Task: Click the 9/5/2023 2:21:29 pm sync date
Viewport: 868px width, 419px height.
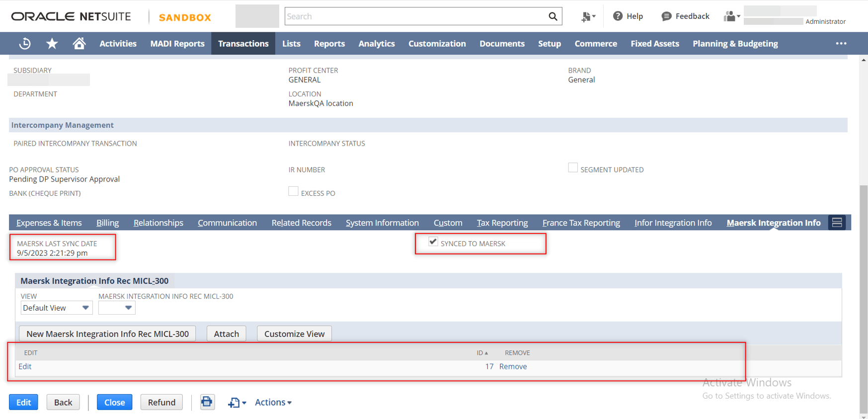Action: [52, 253]
